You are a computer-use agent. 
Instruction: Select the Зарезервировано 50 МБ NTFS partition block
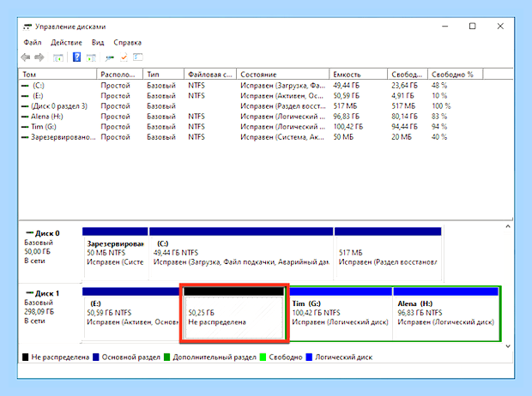click(115, 254)
